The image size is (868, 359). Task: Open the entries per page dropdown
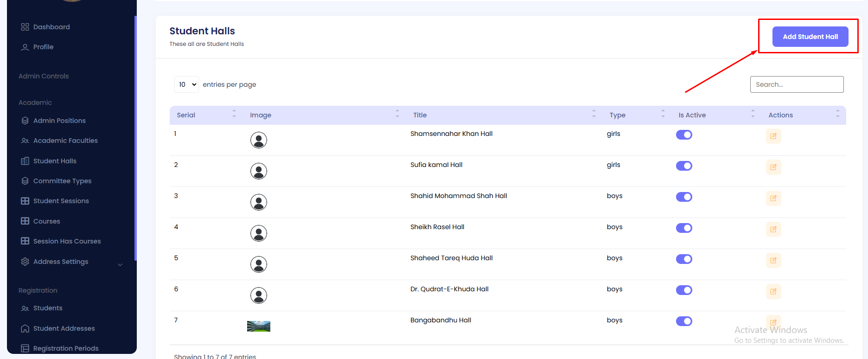pos(187,84)
